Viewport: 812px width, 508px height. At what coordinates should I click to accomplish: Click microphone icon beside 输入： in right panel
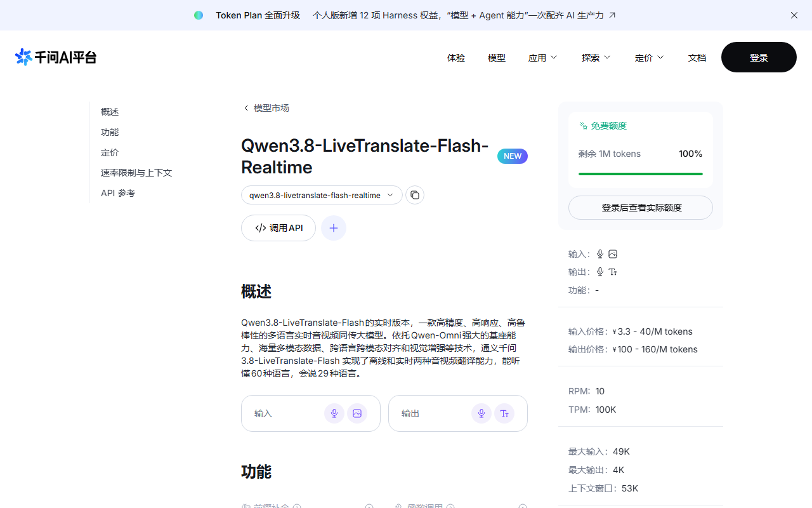pos(600,254)
